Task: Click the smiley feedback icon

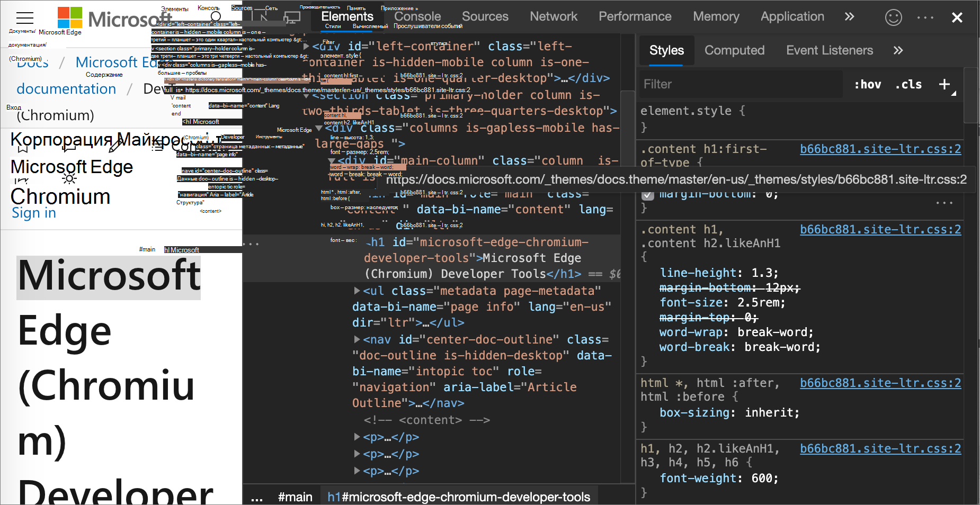Action: [x=893, y=17]
